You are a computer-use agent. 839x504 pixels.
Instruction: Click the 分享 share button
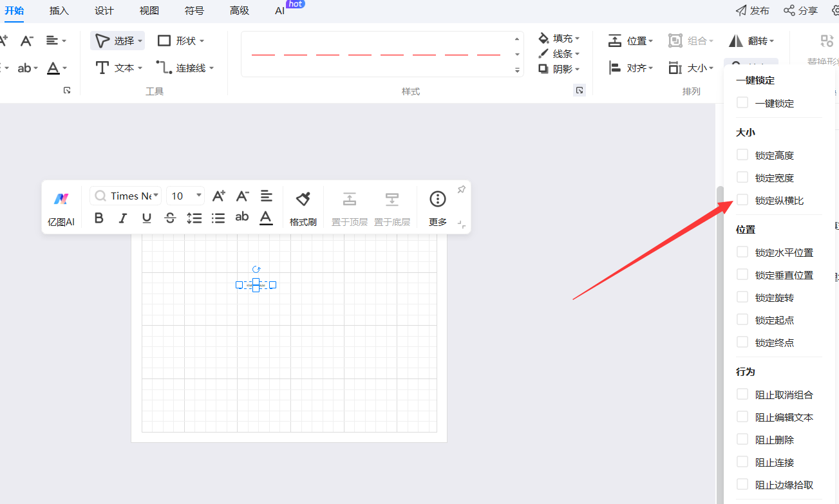800,11
